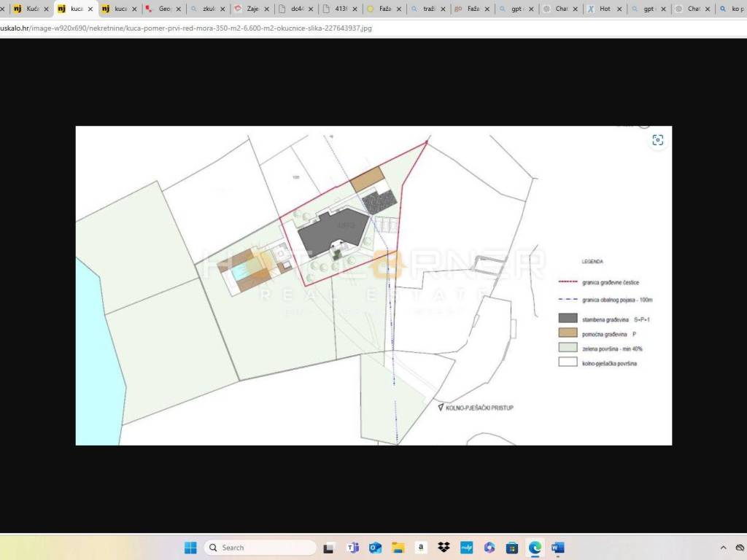The width and height of the screenshot is (747, 560).
Task: Open Task View in the taskbar
Action: tap(329, 548)
